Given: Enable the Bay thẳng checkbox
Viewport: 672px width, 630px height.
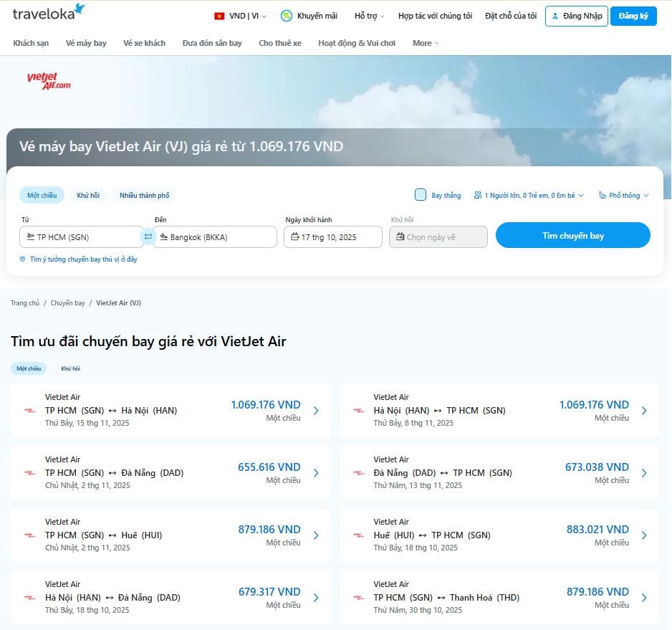Looking at the screenshot, I should click(421, 195).
